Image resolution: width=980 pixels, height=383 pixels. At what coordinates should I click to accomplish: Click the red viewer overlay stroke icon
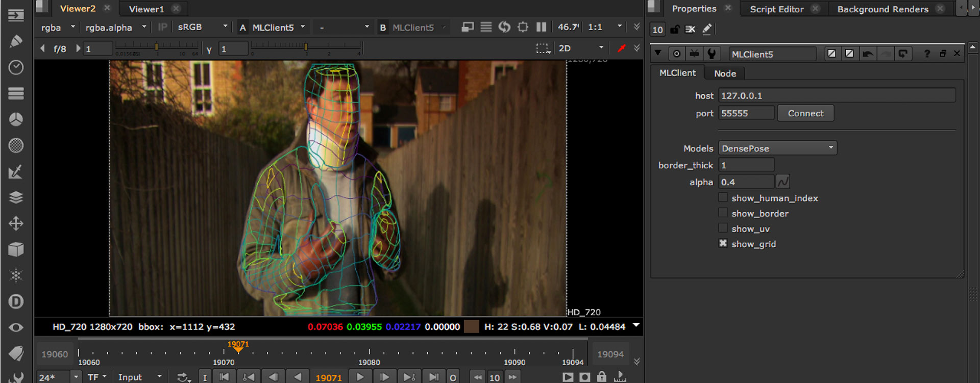pos(621,48)
